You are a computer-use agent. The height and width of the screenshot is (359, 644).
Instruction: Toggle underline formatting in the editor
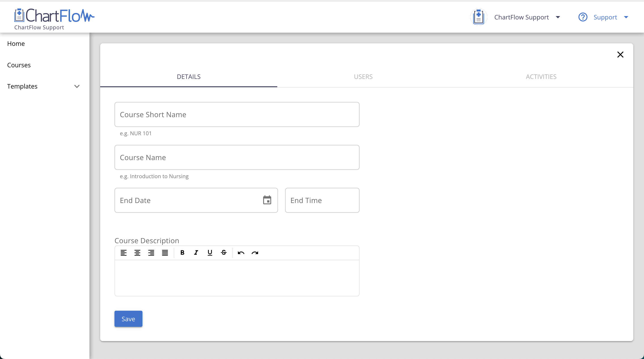(x=210, y=253)
